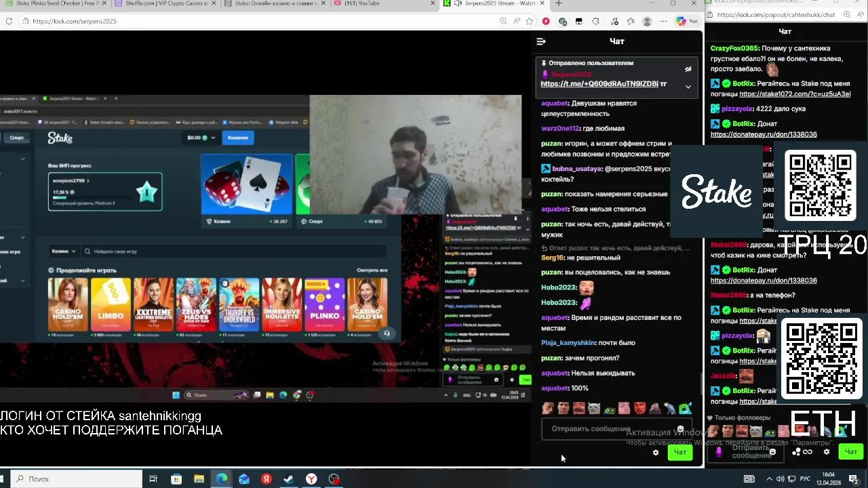Image resolution: width=868 pixels, height=488 pixels.
Task: Close the Serpens2025 Stream tab
Action: click(542, 3)
